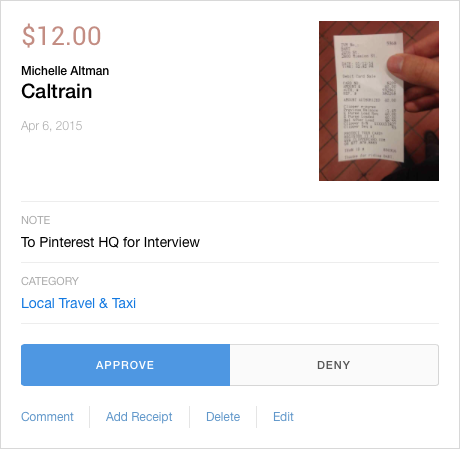460x449 pixels.
Task: Click the divider between Comment and Add Receipt
Action: [x=90, y=417]
